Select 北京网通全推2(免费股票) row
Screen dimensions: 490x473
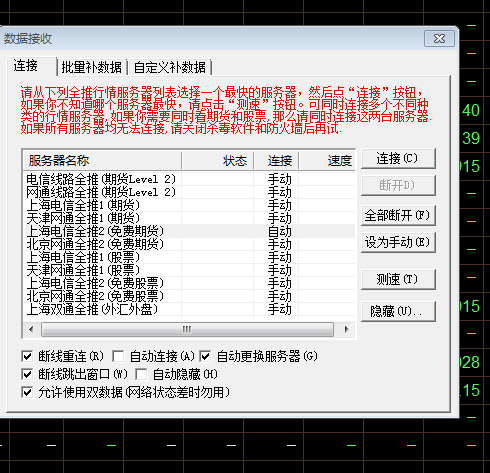[189, 296]
